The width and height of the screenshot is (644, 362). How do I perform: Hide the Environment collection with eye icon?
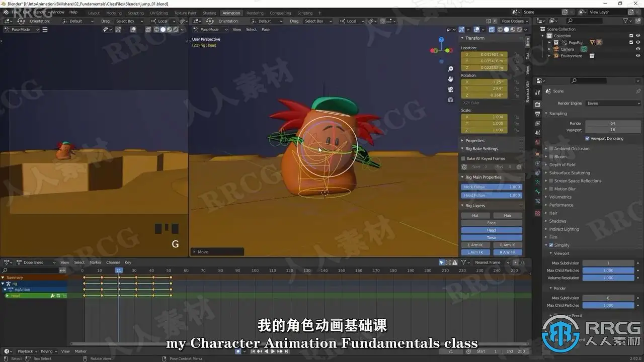point(638,56)
